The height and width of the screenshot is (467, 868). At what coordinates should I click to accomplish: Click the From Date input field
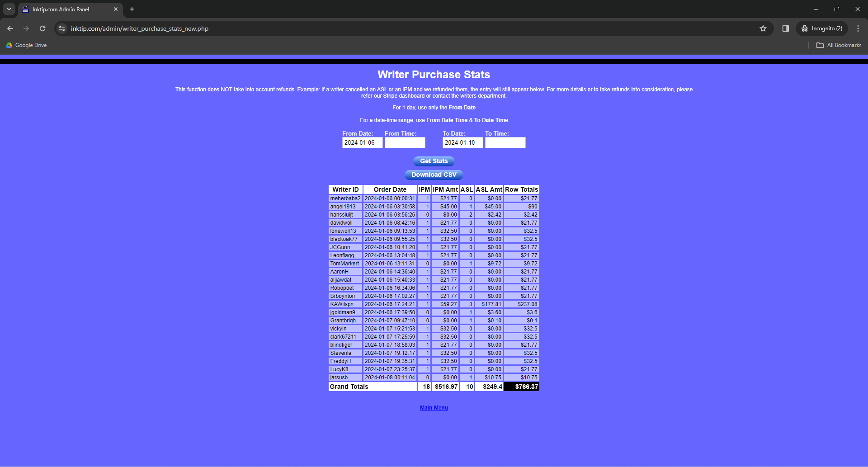[362, 143]
